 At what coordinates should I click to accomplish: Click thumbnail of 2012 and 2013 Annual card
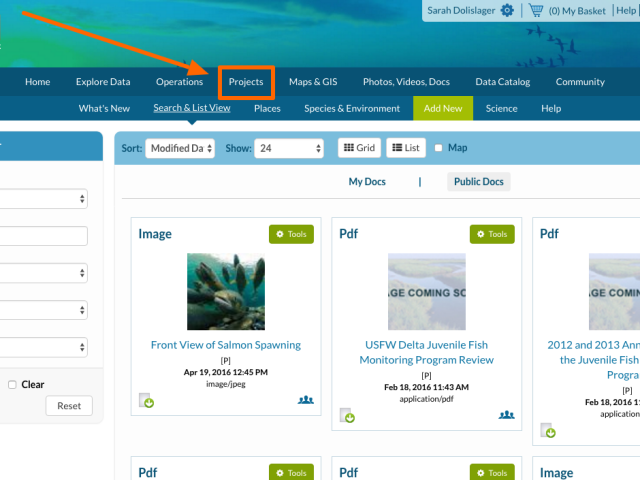pyautogui.click(x=614, y=291)
